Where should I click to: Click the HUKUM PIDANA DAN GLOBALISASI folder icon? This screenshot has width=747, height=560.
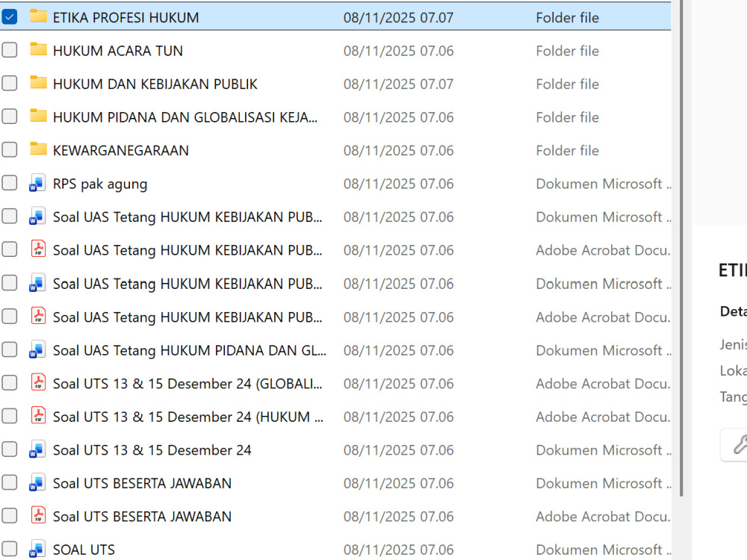tap(38, 116)
